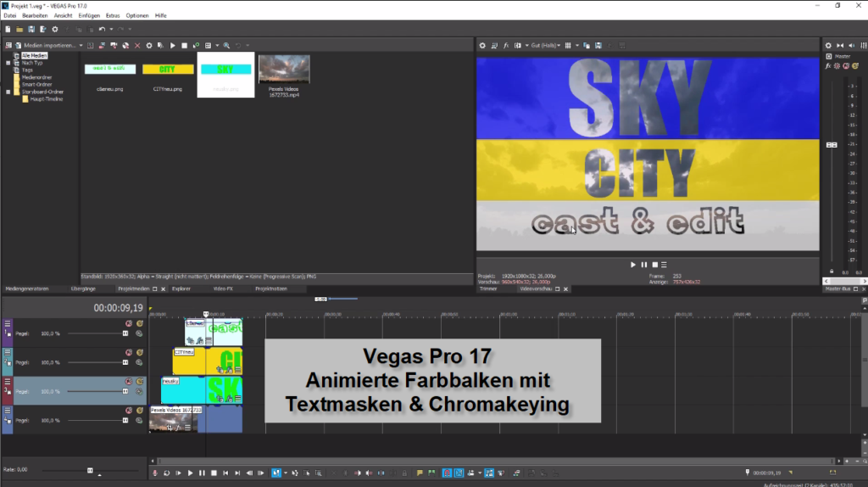Switch to the Trimmer tab

[x=488, y=288]
